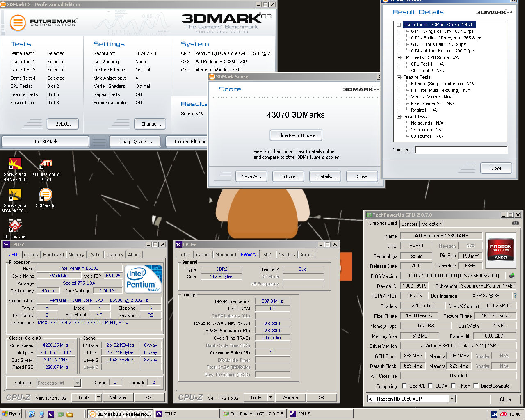
Task: Launch Internet Explorer from quick launch
Action: (32, 414)
